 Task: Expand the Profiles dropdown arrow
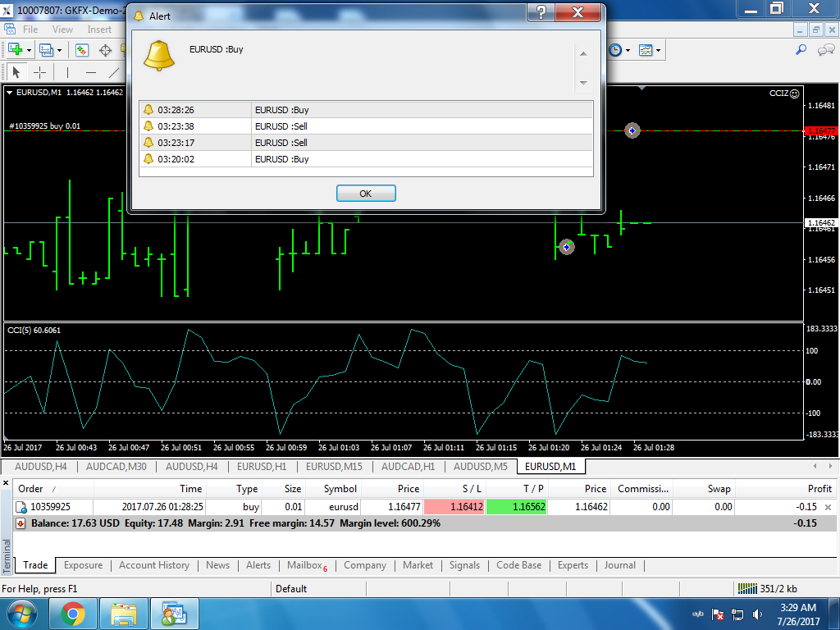59,51
